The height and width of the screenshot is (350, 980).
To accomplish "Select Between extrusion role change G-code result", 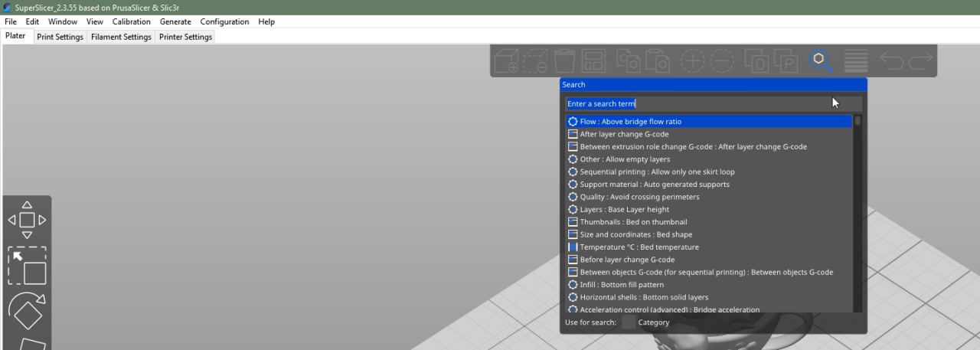I will click(x=709, y=146).
